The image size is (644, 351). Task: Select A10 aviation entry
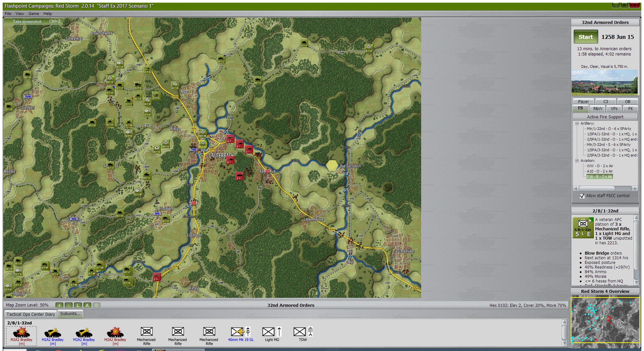[600, 171]
